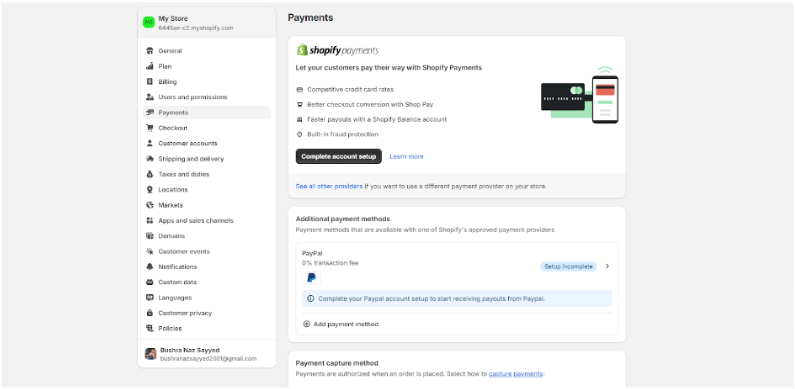Click the Users and permissions icon

(x=150, y=97)
